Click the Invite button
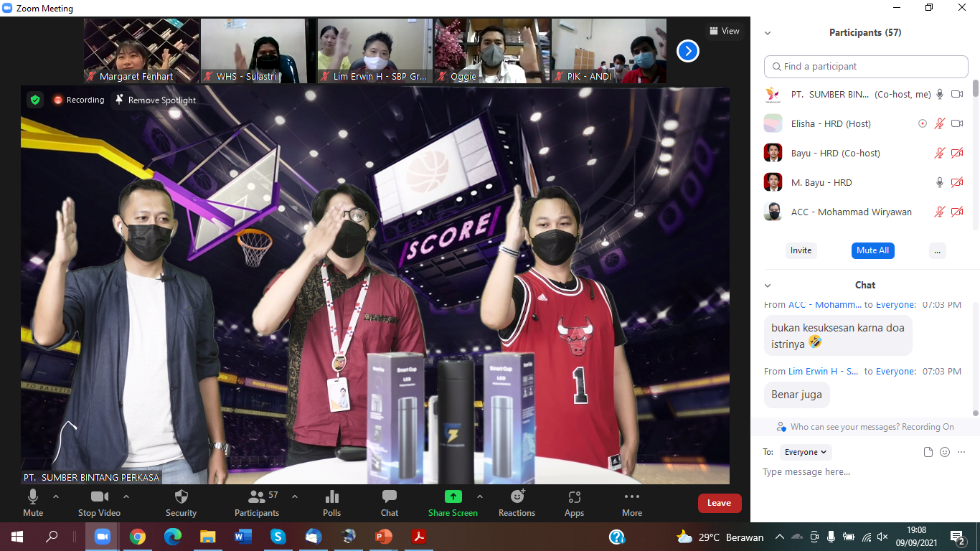 click(x=801, y=250)
